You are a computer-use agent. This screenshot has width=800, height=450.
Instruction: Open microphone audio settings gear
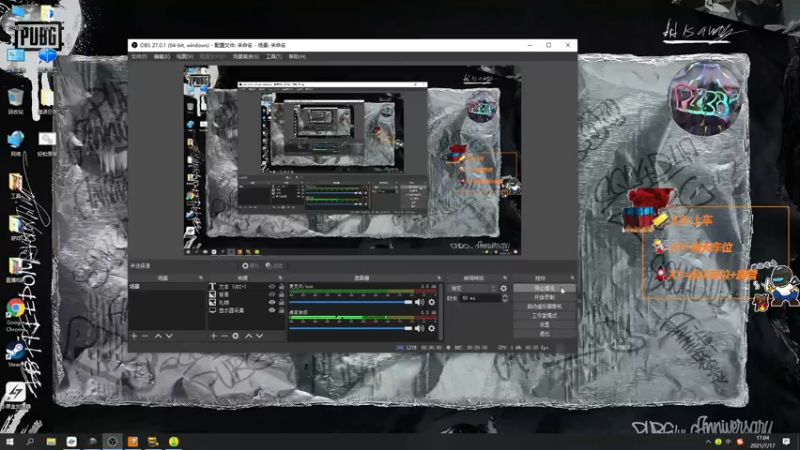tap(432, 302)
